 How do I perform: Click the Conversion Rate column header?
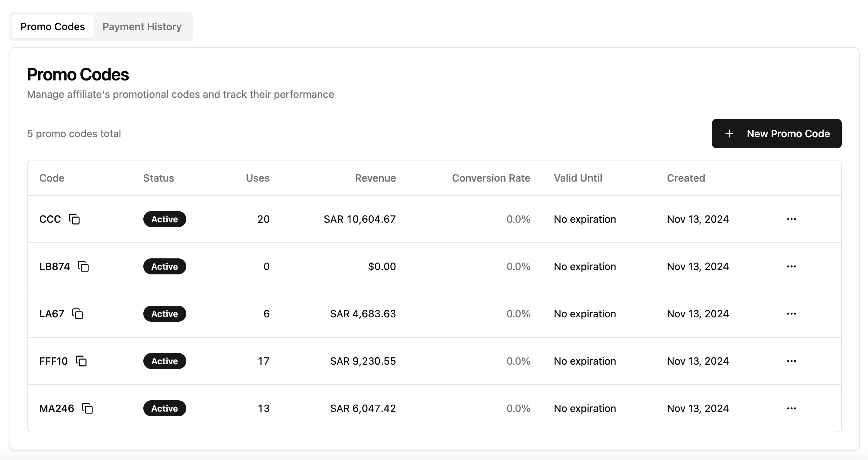pos(491,178)
